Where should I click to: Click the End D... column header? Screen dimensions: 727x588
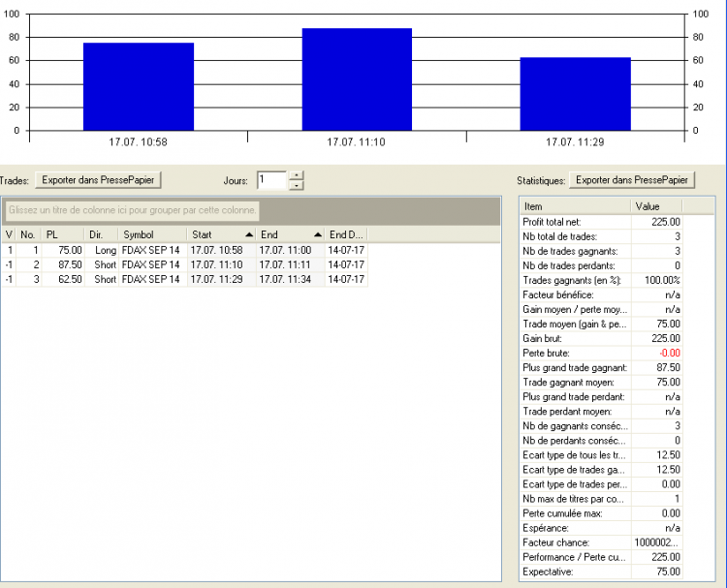pyautogui.click(x=346, y=235)
